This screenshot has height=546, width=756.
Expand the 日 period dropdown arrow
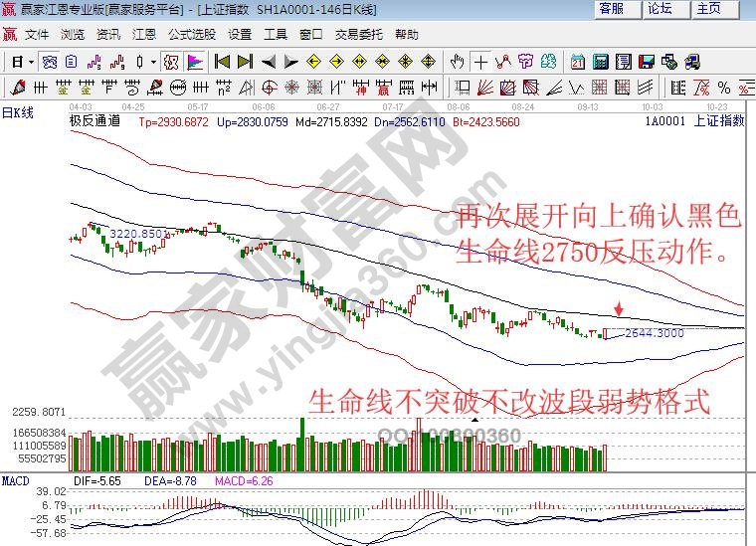click(x=31, y=62)
